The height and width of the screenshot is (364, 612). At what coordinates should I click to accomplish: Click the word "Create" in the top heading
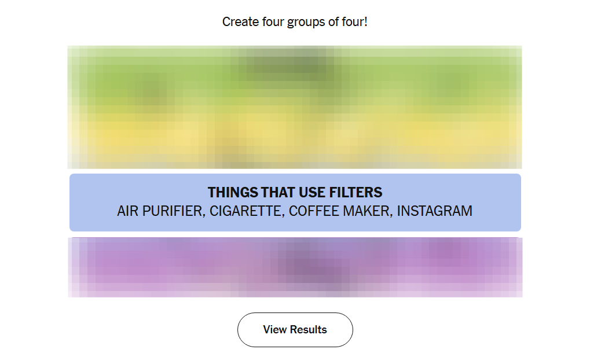point(239,22)
